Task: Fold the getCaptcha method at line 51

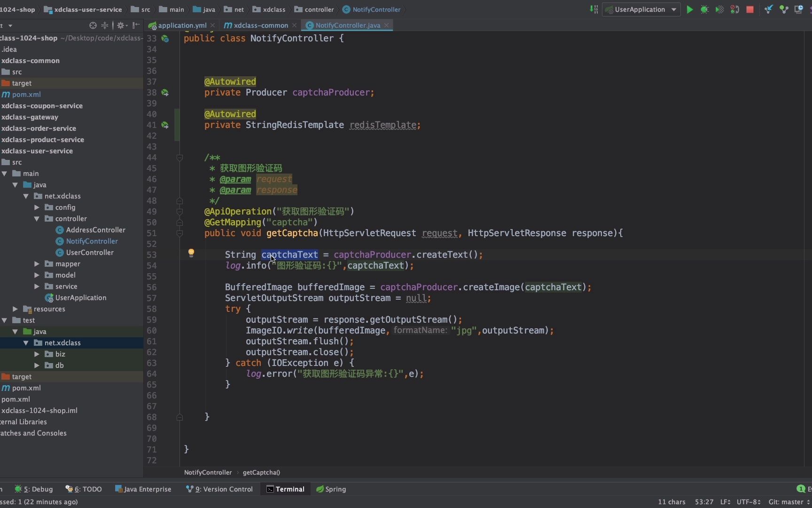Action: click(x=180, y=233)
